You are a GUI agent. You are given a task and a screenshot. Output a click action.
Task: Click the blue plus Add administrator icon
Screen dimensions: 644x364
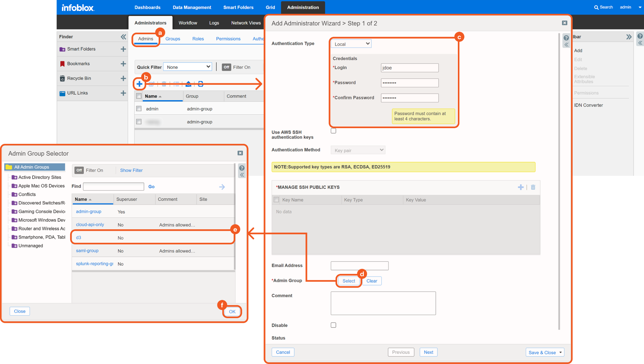139,84
